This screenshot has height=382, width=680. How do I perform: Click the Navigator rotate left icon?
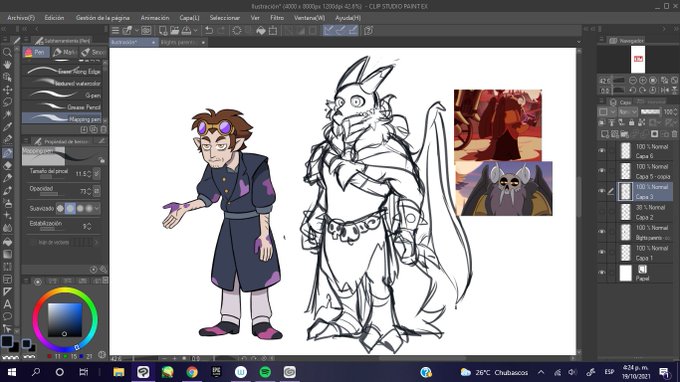tap(633, 90)
